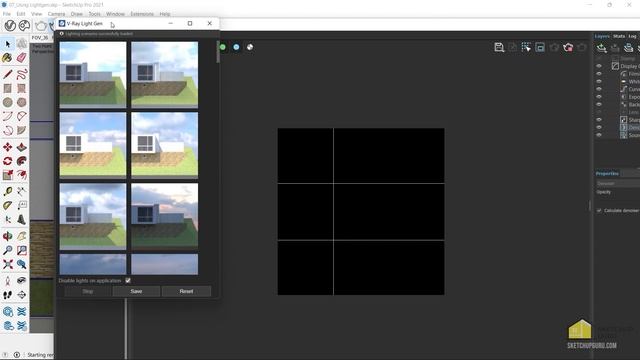Click the Light Gen vertical scrollbar
640x360 pixels.
click(x=218, y=51)
